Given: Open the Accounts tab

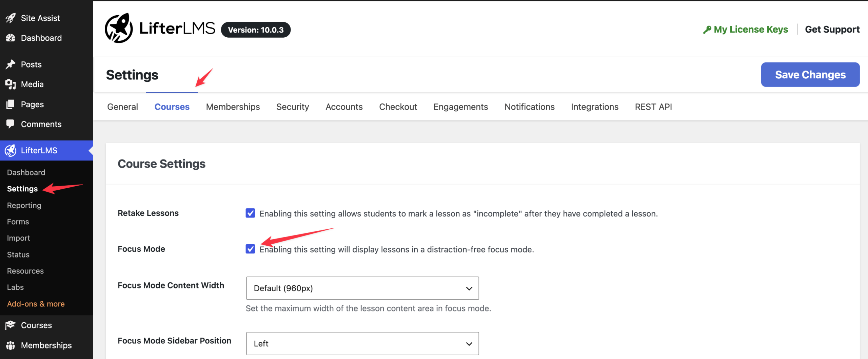Looking at the screenshot, I should pos(344,107).
